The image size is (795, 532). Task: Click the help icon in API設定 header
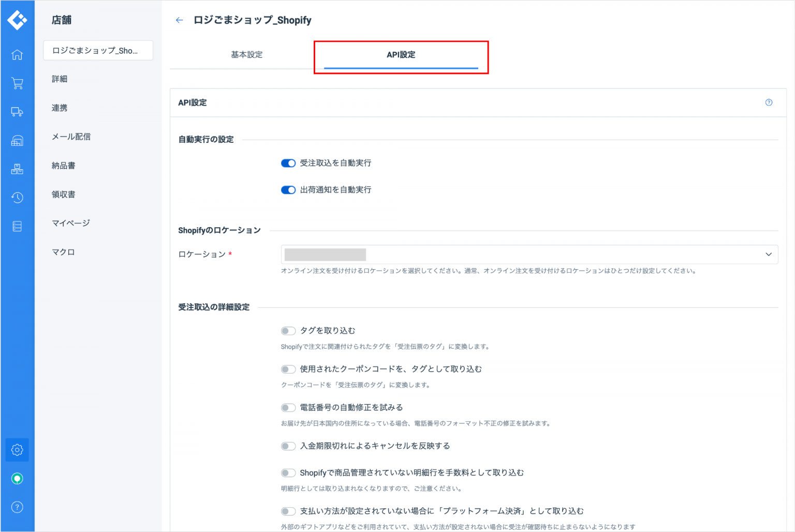click(x=769, y=102)
